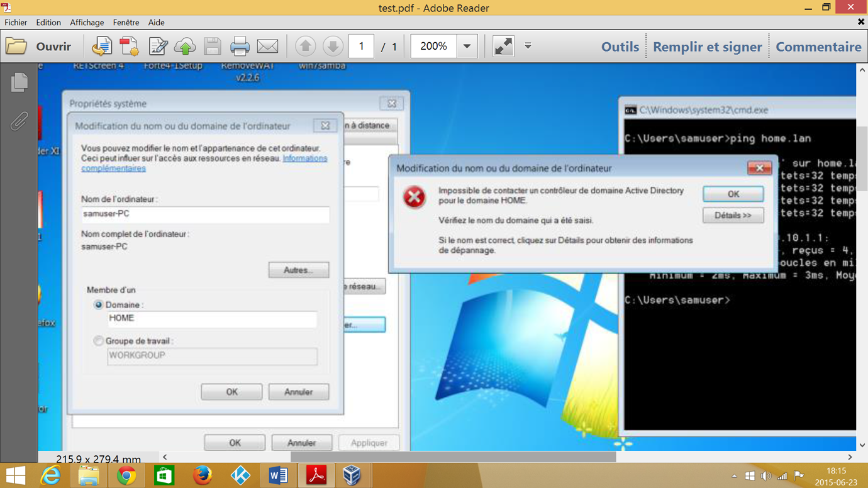Click the Ouvrir text button
This screenshot has height=488, width=868.
click(53, 47)
